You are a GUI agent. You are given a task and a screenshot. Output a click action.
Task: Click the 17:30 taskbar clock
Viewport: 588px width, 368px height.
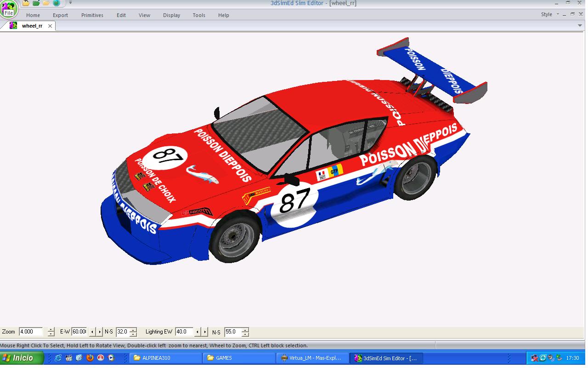572,358
